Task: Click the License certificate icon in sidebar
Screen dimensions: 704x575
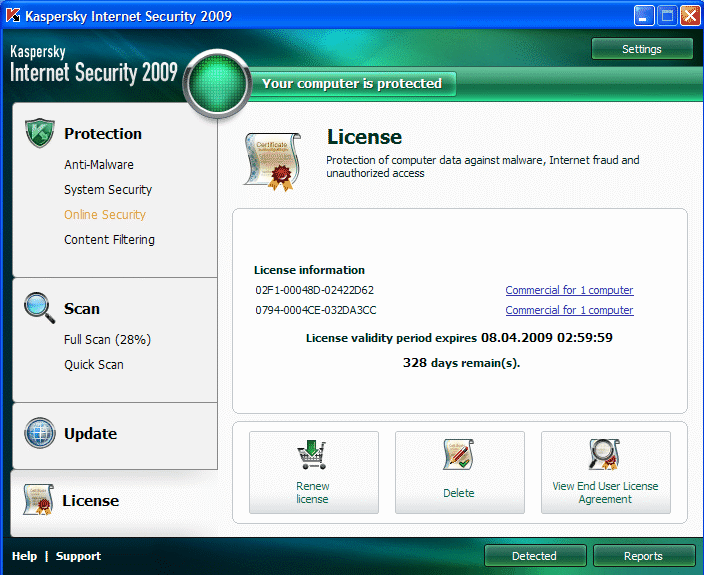Action: pyautogui.click(x=39, y=500)
